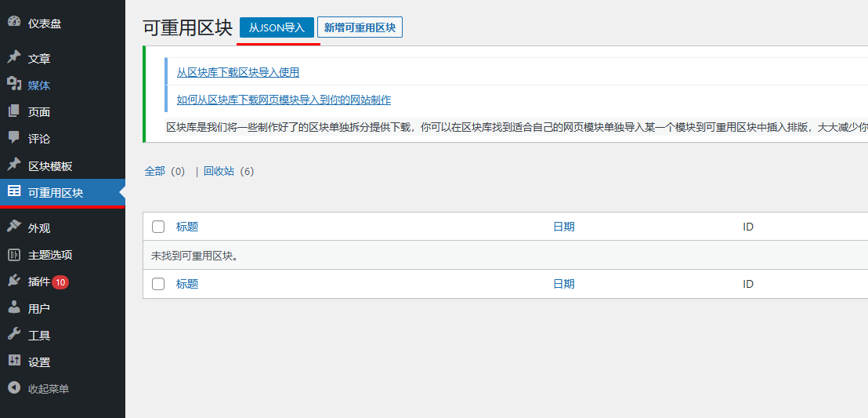This screenshot has width=868, height=418.
Task: Click the 从JSON导入 button
Action: coord(277,27)
